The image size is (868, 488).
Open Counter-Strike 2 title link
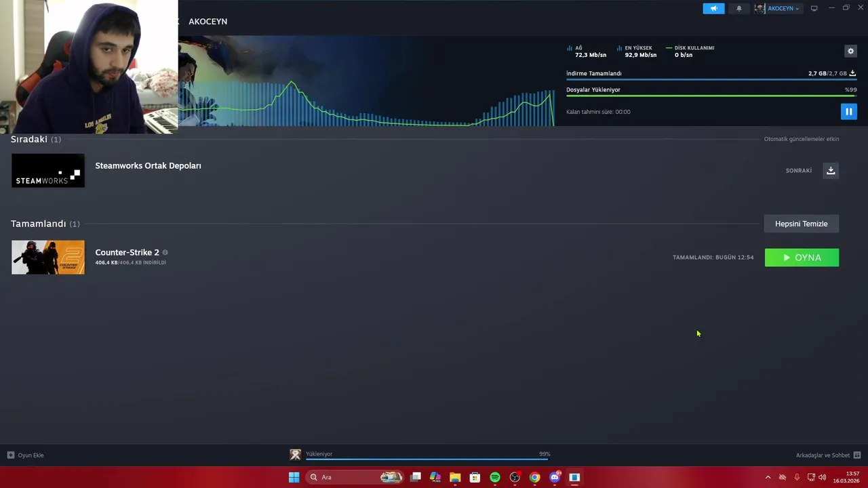(x=127, y=252)
